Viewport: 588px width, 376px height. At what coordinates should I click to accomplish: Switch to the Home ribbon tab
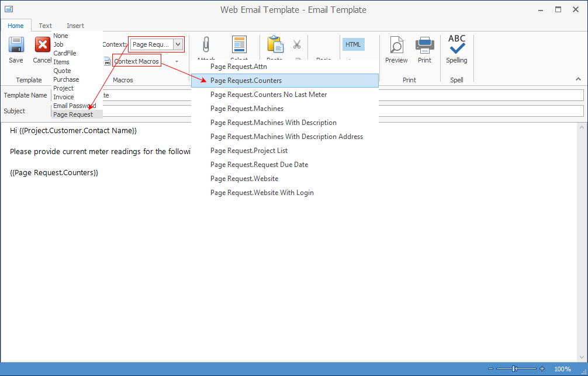point(16,26)
